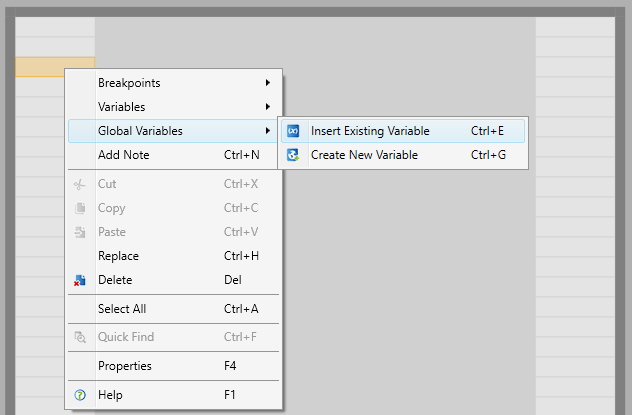The height and width of the screenshot is (415, 632).
Task: Click the Insert Existing Variable icon
Action: point(293,131)
